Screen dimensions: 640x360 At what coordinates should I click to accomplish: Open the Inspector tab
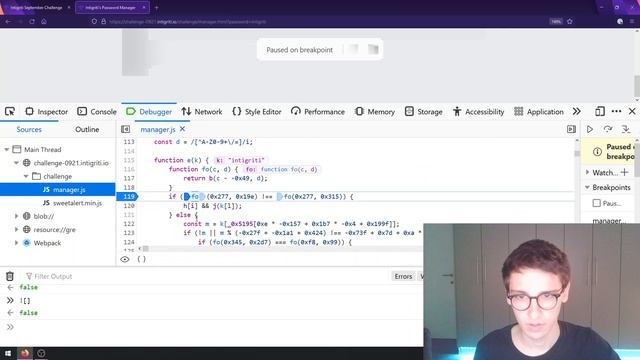click(47, 111)
